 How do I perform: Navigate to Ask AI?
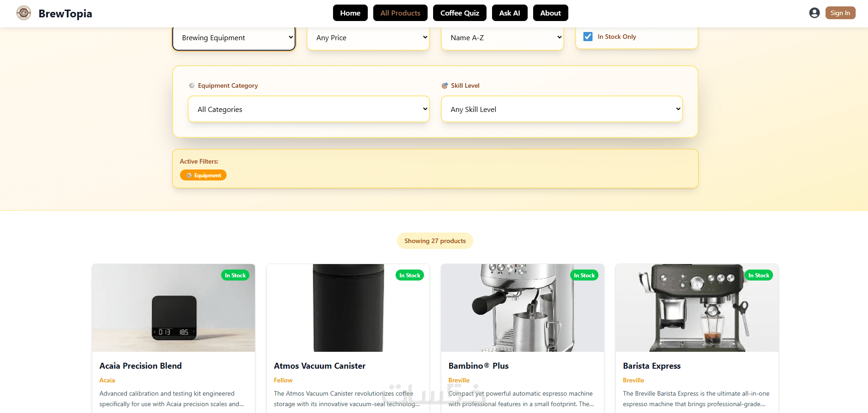[510, 13]
